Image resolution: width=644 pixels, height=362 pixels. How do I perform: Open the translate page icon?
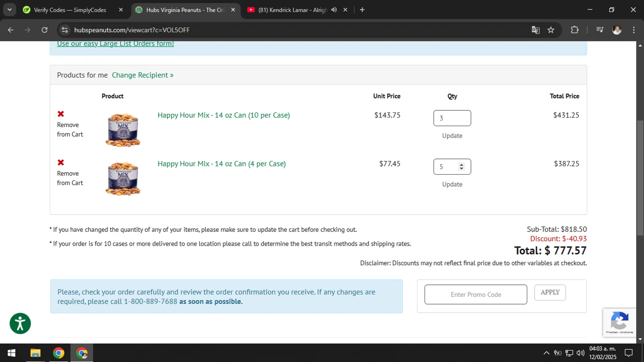pyautogui.click(x=535, y=30)
